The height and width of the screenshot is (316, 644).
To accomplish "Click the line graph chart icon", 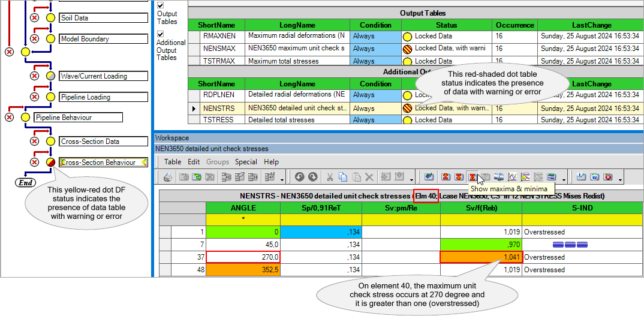I will (512, 177).
